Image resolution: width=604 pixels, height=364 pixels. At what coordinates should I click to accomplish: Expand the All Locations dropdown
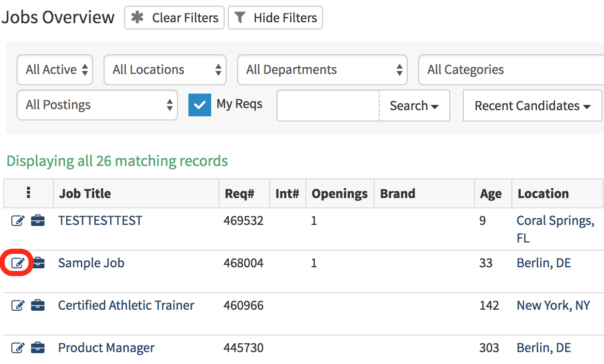[165, 70]
